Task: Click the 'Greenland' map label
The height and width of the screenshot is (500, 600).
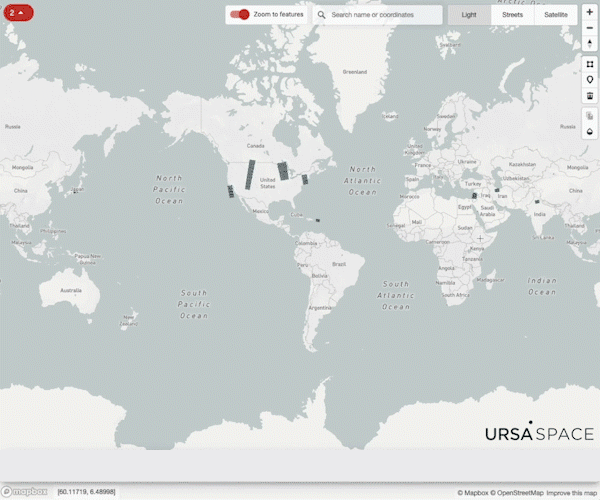Action: pos(355,72)
